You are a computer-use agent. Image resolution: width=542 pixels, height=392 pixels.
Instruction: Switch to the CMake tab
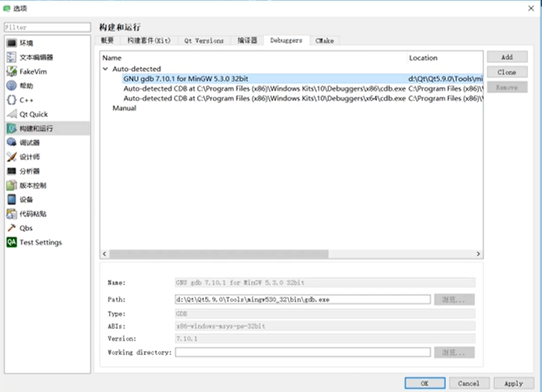pyautogui.click(x=324, y=41)
